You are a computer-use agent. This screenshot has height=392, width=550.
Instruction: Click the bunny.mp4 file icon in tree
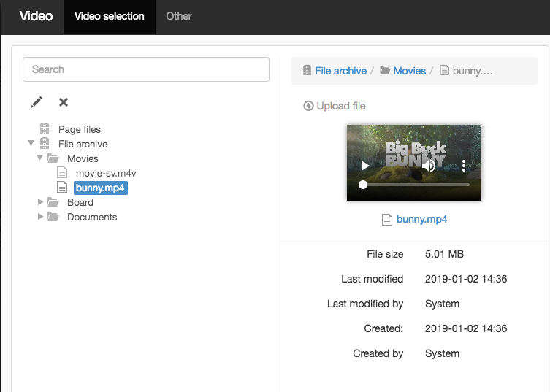62,188
